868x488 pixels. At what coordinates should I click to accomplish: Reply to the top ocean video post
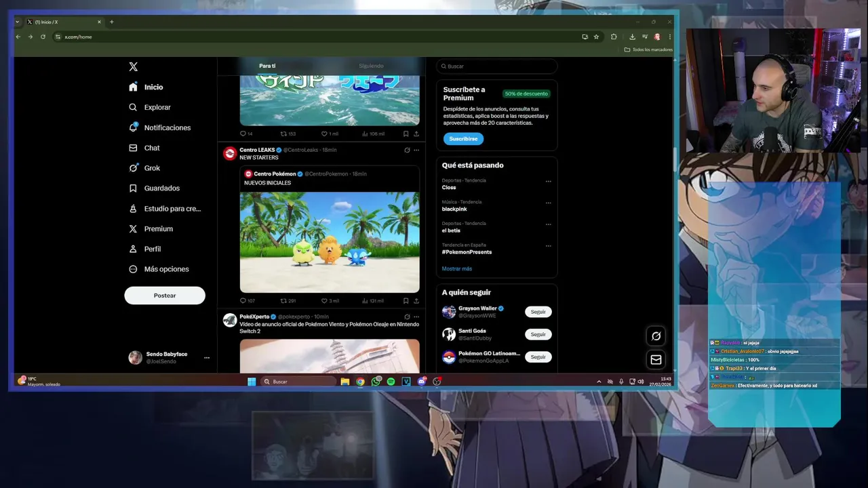[x=243, y=134]
